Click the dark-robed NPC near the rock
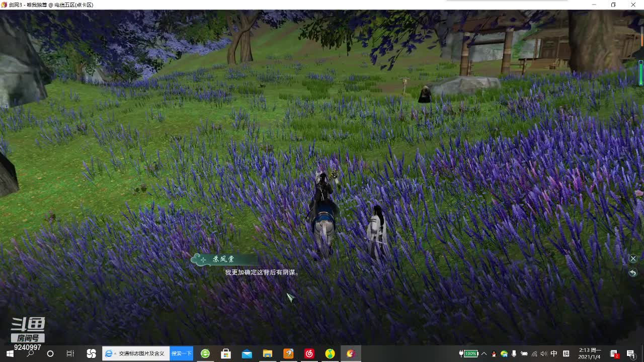The image size is (644, 362). click(x=425, y=94)
